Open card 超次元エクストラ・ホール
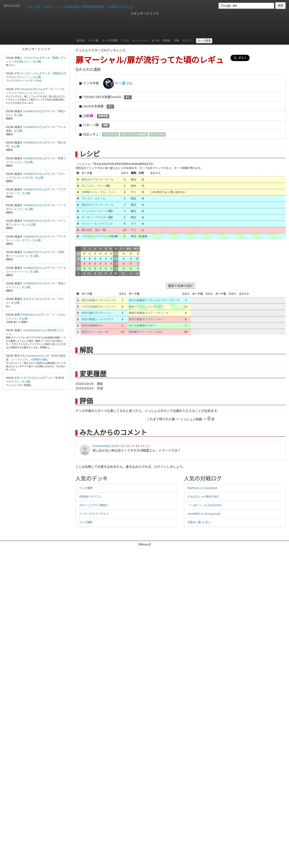This screenshot has height=868, width=289. pyautogui.click(x=97, y=205)
